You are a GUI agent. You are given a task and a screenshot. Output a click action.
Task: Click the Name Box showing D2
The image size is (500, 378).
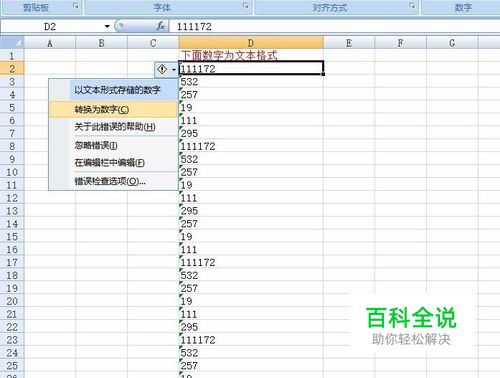50,26
